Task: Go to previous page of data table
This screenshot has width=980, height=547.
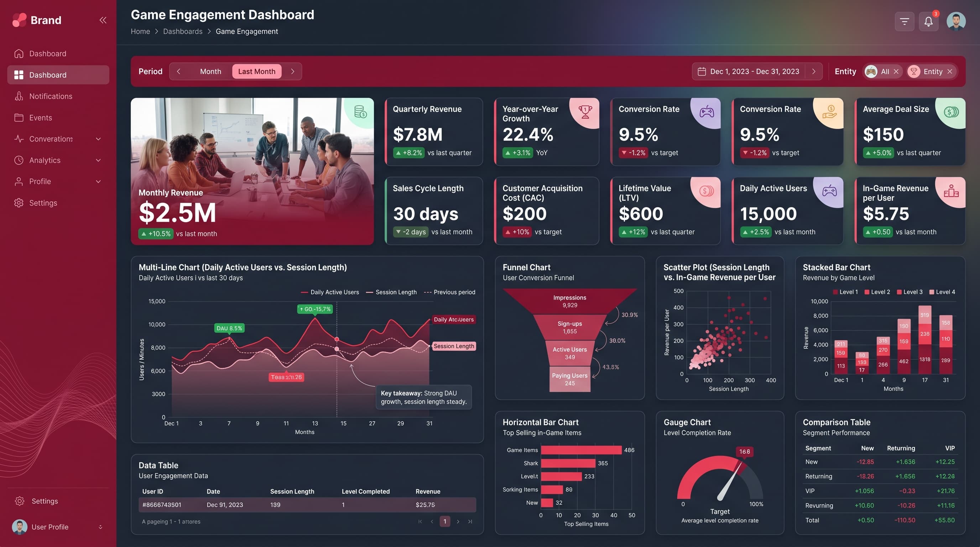Action: point(432,521)
